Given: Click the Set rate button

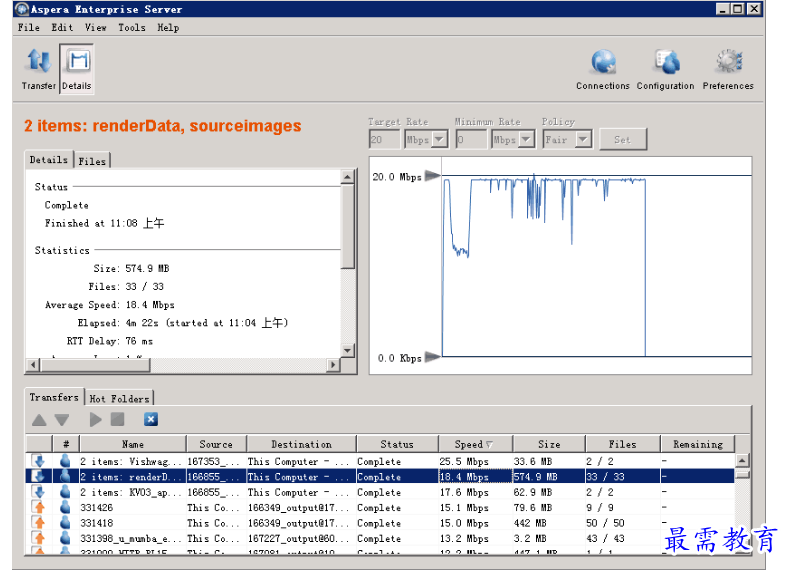Looking at the screenshot, I should (623, 139).
